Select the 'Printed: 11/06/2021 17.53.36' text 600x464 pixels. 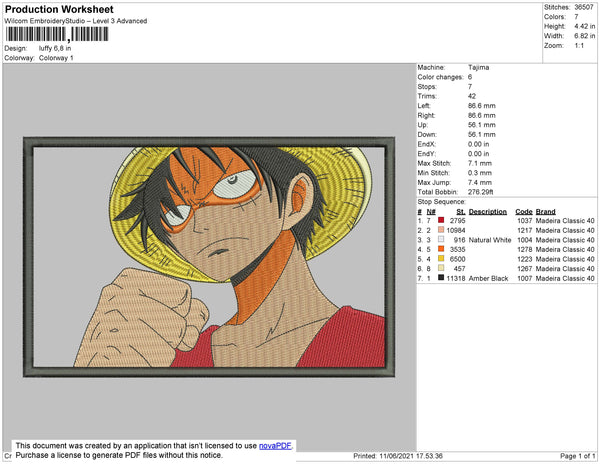click(x=398, y=456)
